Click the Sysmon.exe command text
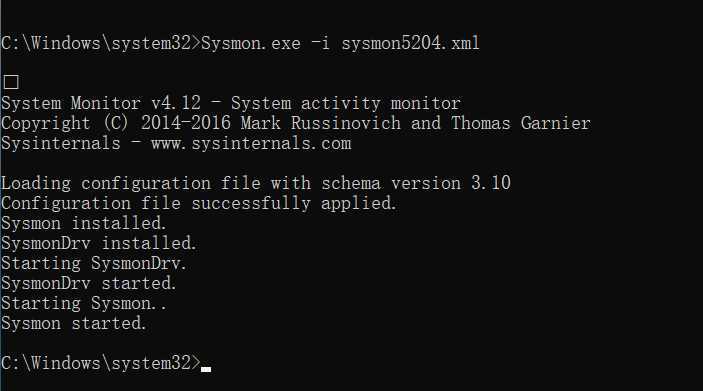 (251, 43)
